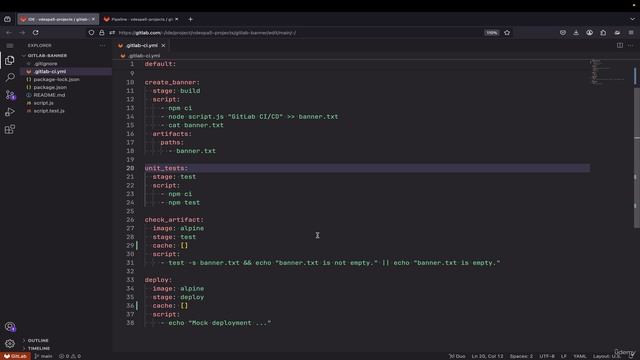
Task: Open the Accounts icon in activity bar
Action: [10, 327]
